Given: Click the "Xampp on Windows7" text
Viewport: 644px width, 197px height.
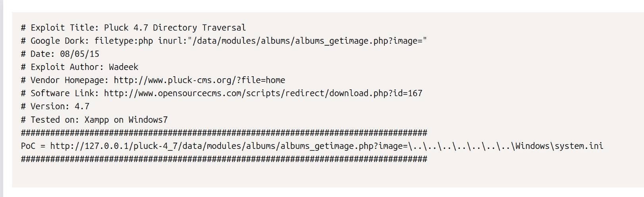Looking at the screenshot, I should [126, 120].
